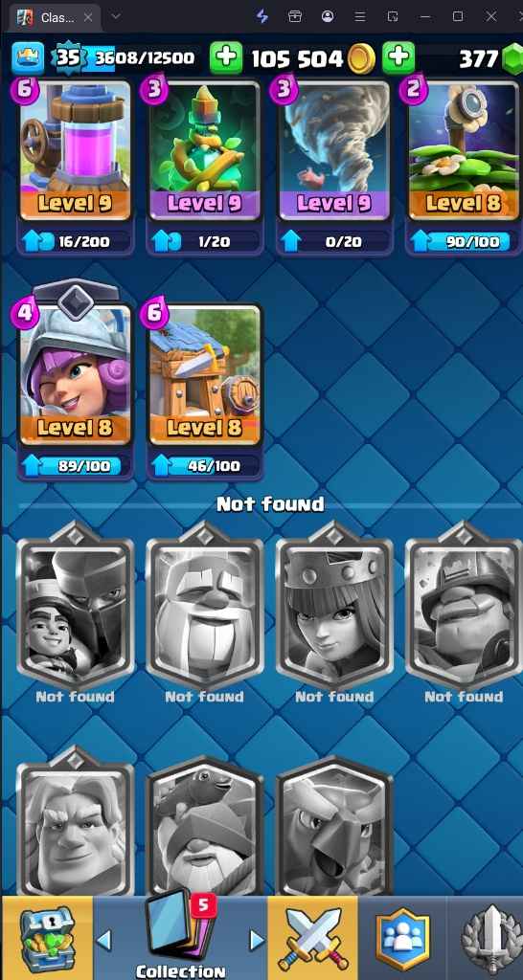Screen dimensions: 523x980
Task: Select the Elixir Collector Level 9 card
Action: (75, 150)
